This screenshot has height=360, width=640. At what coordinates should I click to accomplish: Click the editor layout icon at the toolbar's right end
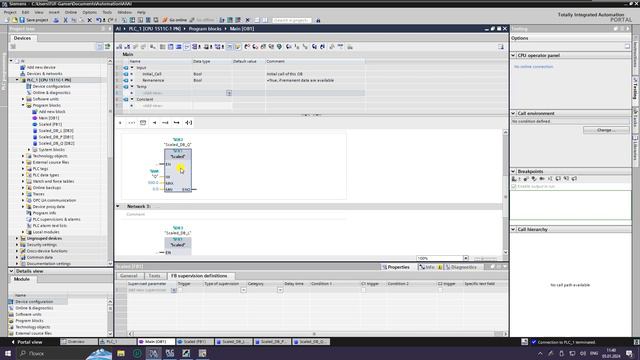click(501, 47)
